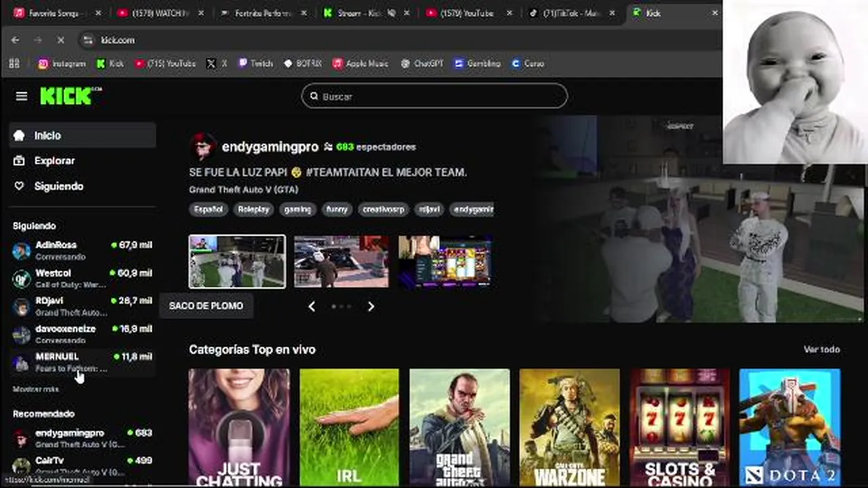Click the stream title SE FUE LA LUZ PAPI
868x488 pixels.
tap(328, 172)
